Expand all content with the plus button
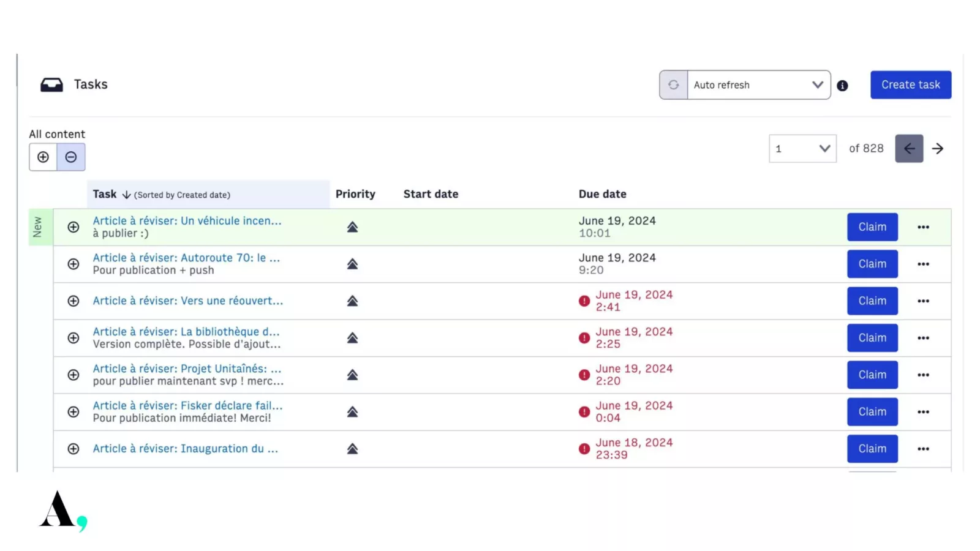This screenshot has height=551, width=980. [43, 157]
